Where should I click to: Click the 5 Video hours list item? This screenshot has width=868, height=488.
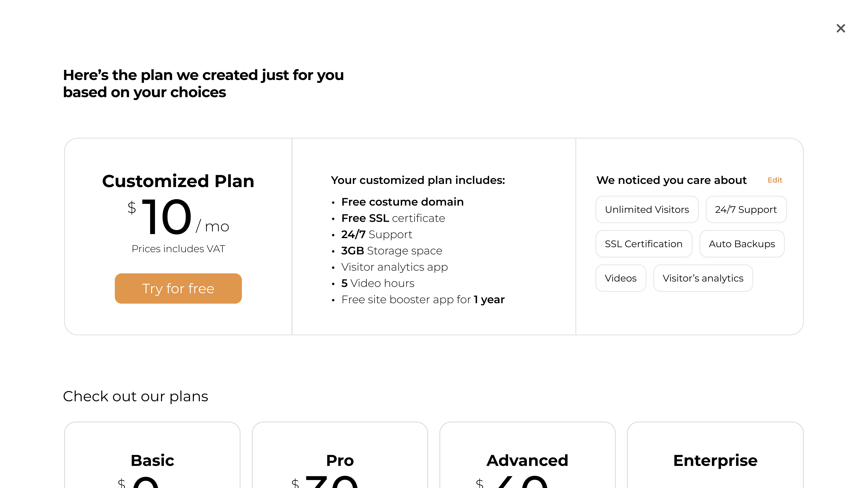click(x=377, y=283)
